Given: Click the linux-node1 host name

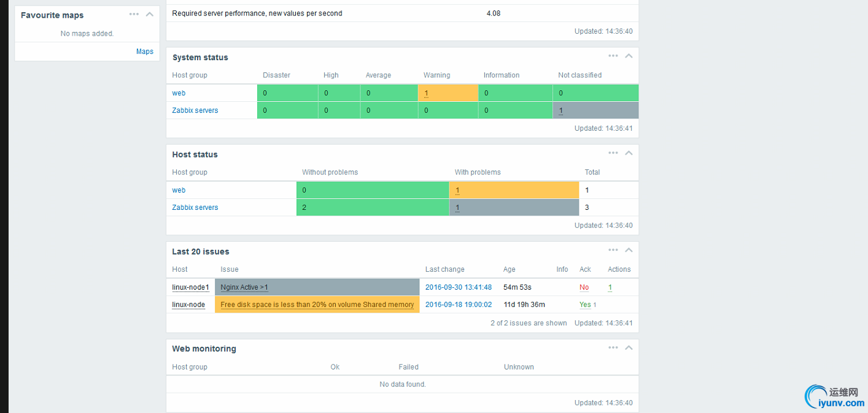Looking at the screenshot, I should coord(190,287).
